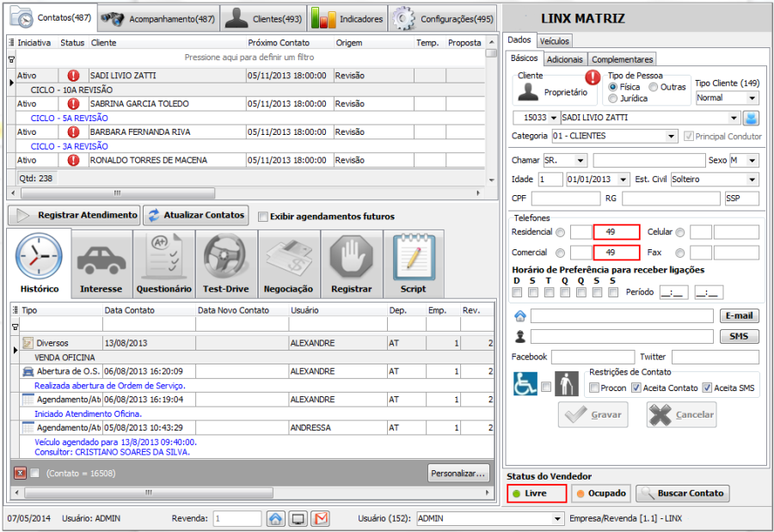The height and width of the screenshot is (532, 774).
Task: Click the red alert icon for SABRINA GARCIA TOLEDO
Action: (x=73, y=104)
